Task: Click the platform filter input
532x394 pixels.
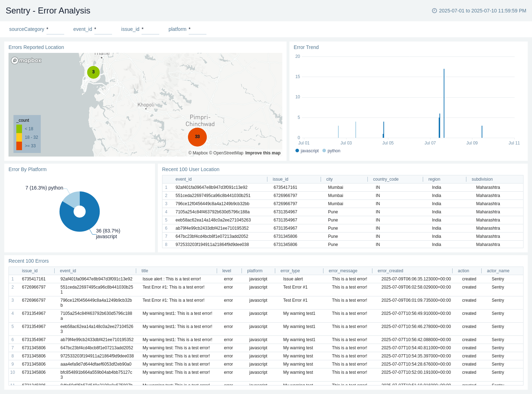Action: 198,29
